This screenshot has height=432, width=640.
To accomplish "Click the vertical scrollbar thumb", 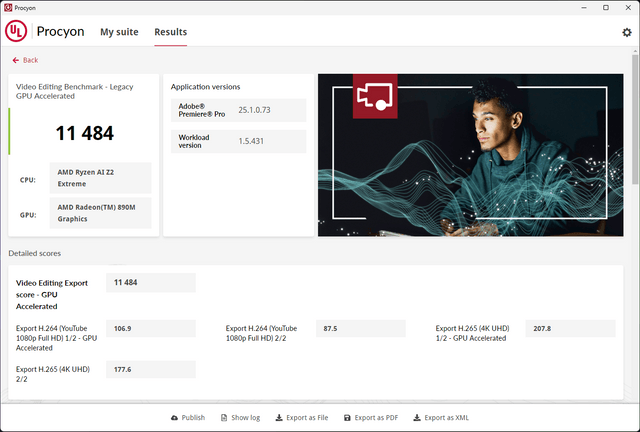I will [635, 118].
